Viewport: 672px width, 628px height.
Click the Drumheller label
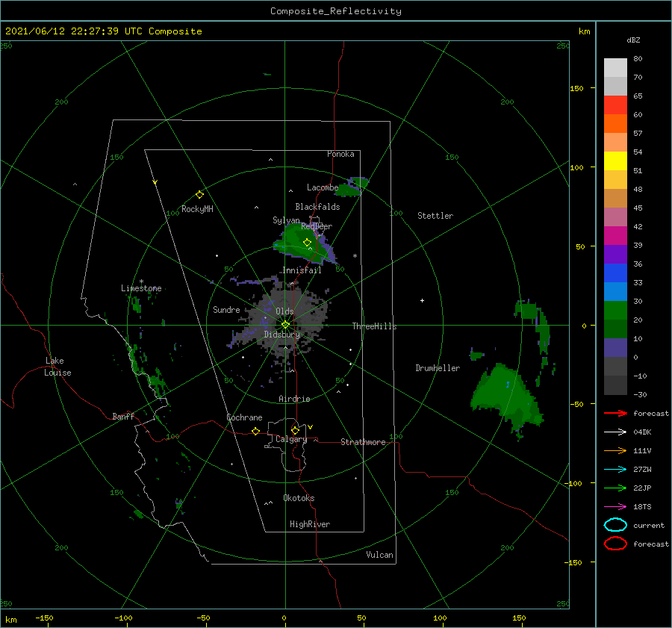[x=438, y=368]
